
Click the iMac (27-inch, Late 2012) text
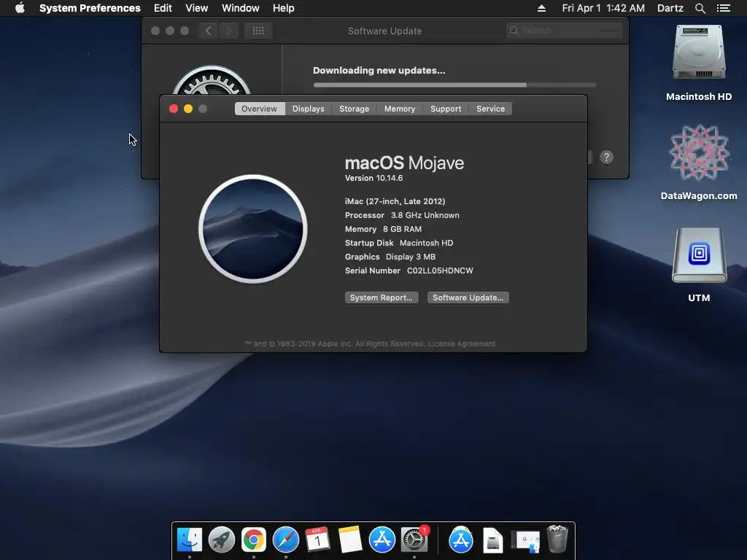[395, 201]
